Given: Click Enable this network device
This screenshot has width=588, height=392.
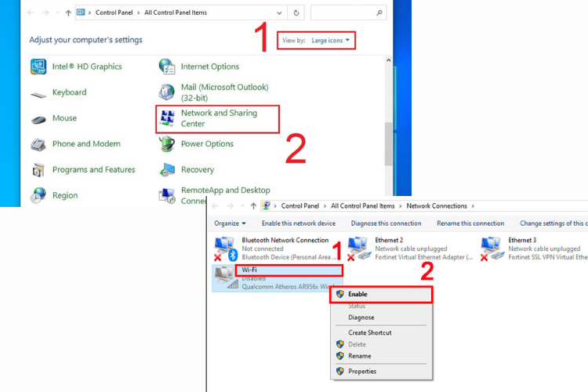Looking at the screenshot, I should pyautogui.click(x=299, y=223).
